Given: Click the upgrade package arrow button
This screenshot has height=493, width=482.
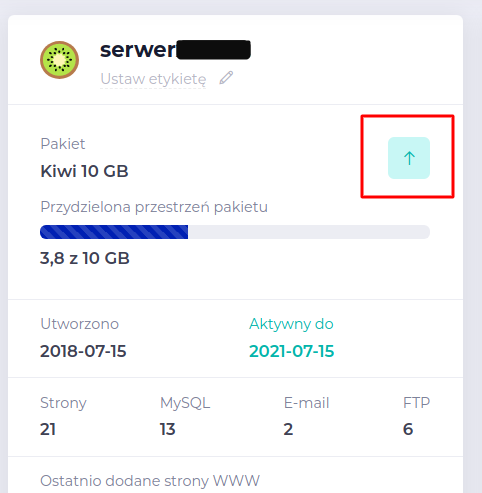Looking at the screenshot, I should point(409,158).
